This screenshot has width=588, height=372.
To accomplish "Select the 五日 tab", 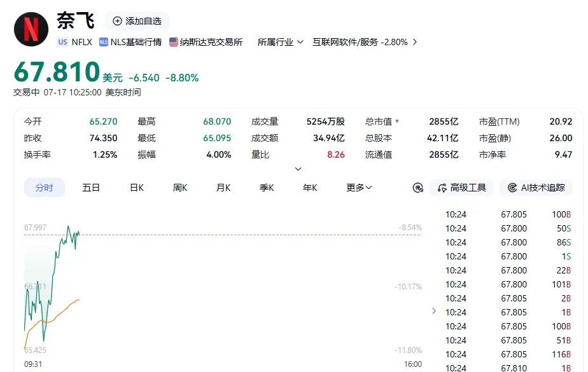I will (x=91, y=188).
